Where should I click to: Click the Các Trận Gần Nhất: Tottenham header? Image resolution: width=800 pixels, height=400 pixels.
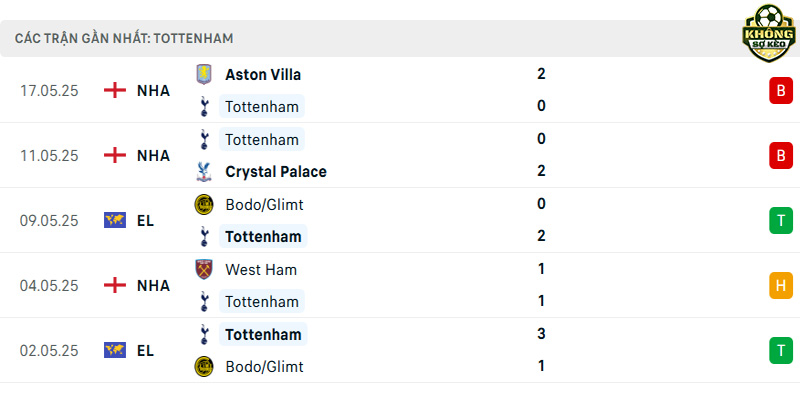coord(124,38)
